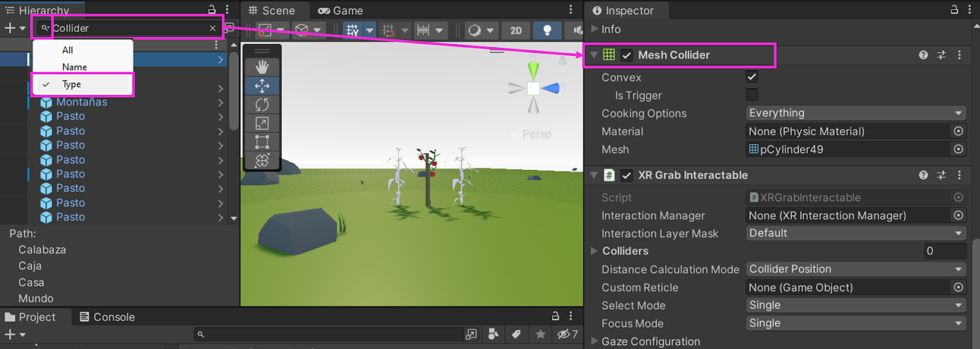This screenshot has width=980, height=349.
Task: Select the Transform tool
Action: pos(262,161)
